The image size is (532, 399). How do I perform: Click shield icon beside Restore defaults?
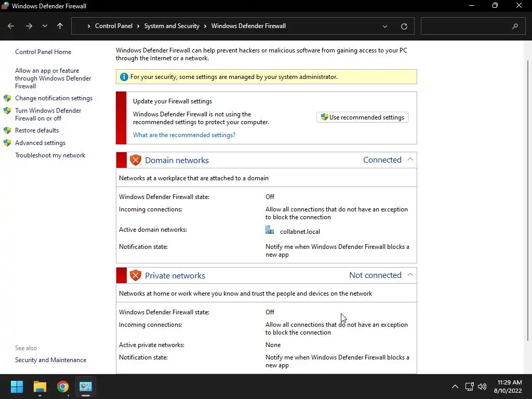(x=7, y=130)
